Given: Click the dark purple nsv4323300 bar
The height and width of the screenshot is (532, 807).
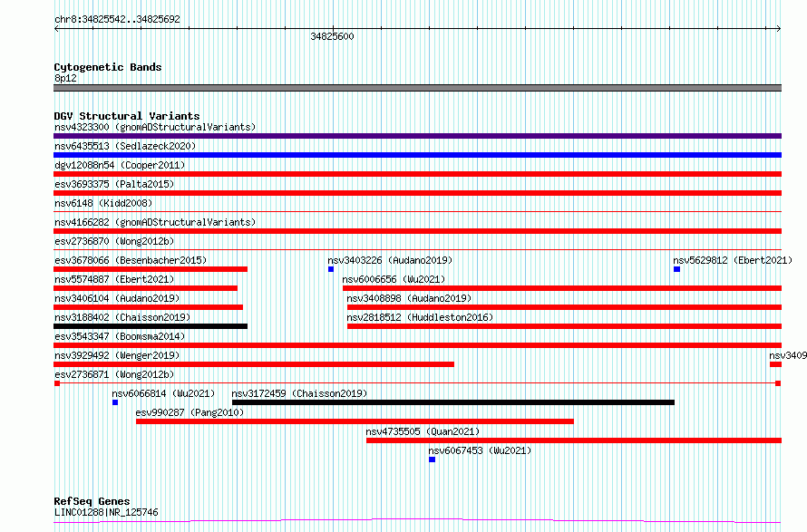Looking at the screenshot, I should click(417, 136).
